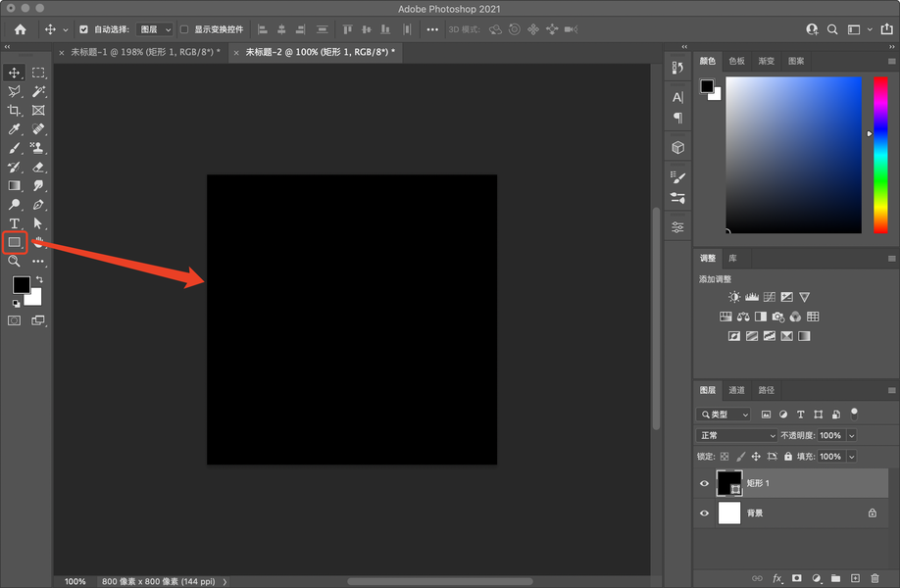Screen dimensions: 900x588
Task: Open the layer filter 类型 dropdown
Action: (x=724, y=415)
